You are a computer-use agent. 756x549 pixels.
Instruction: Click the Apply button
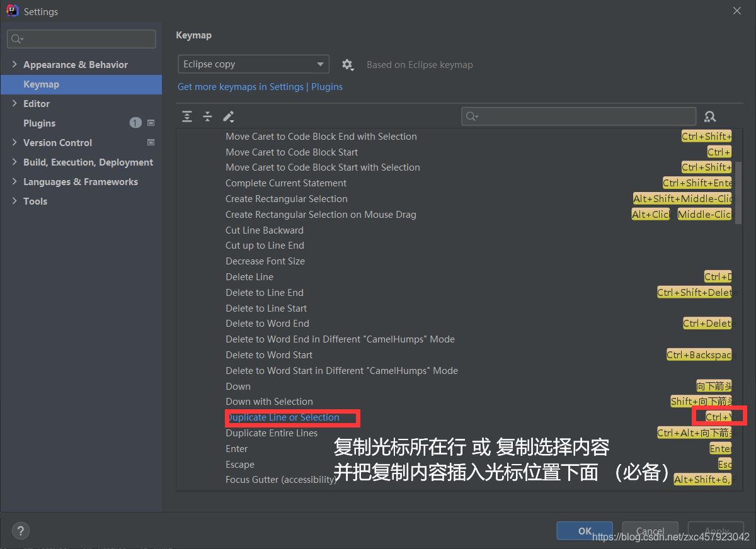click(x=716, y=531)
